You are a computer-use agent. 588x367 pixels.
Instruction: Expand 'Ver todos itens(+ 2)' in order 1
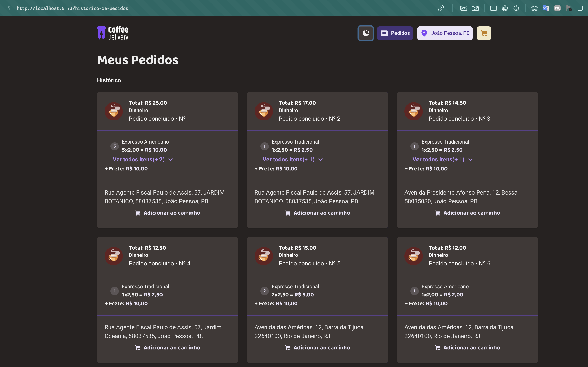tap(140, 159)
